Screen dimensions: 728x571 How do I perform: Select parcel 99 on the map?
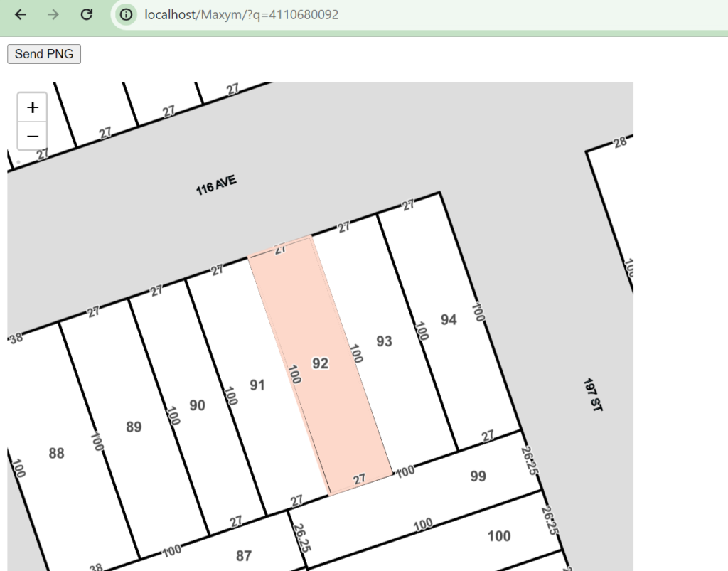tap(478, 477)
